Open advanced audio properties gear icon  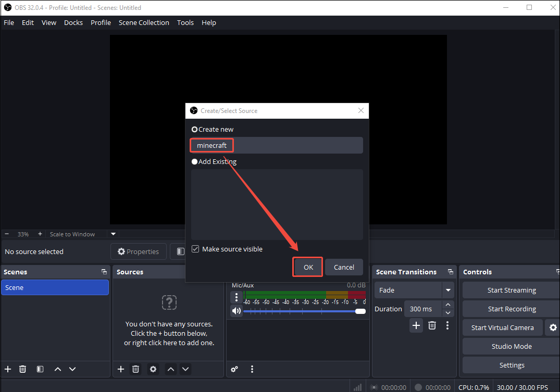(234, 369)
